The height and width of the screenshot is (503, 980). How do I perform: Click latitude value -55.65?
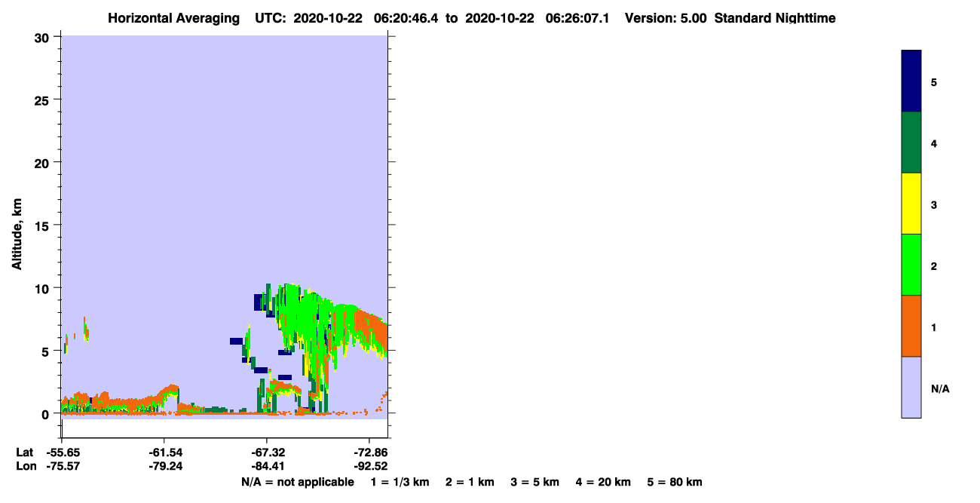[62, 452]
